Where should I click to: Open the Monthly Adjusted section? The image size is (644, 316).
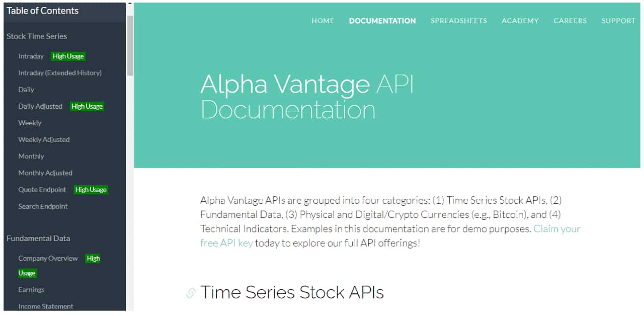pyautogui.click(x=45, y=173)
